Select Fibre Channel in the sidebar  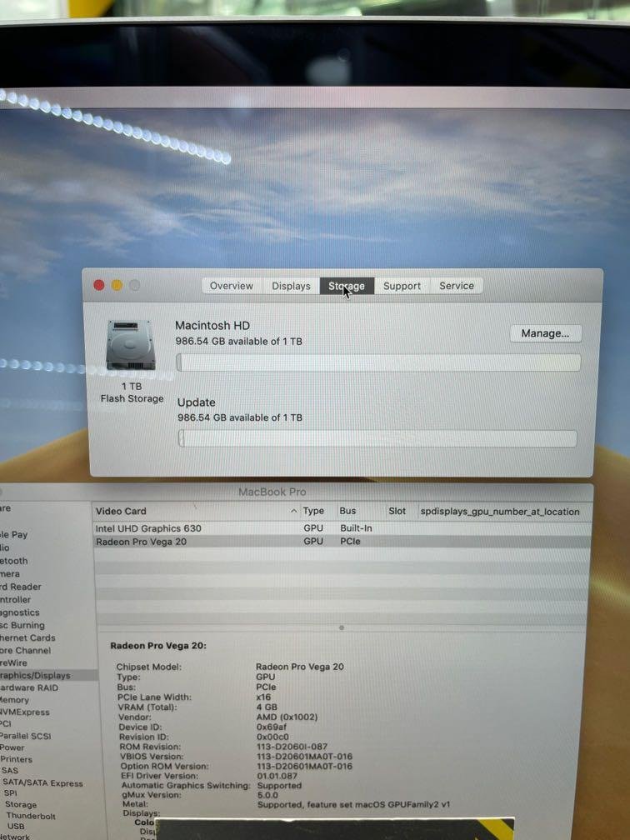[x=26, y=650]
